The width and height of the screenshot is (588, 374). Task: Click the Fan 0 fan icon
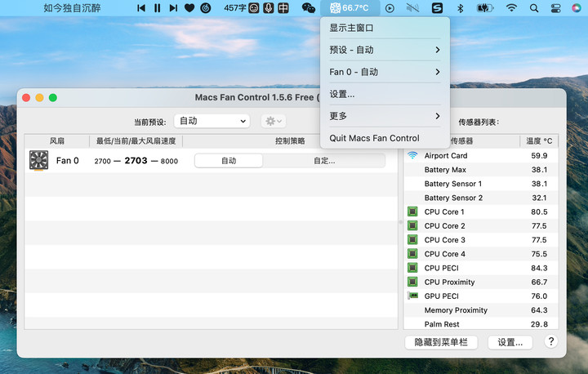pos(38,160)
